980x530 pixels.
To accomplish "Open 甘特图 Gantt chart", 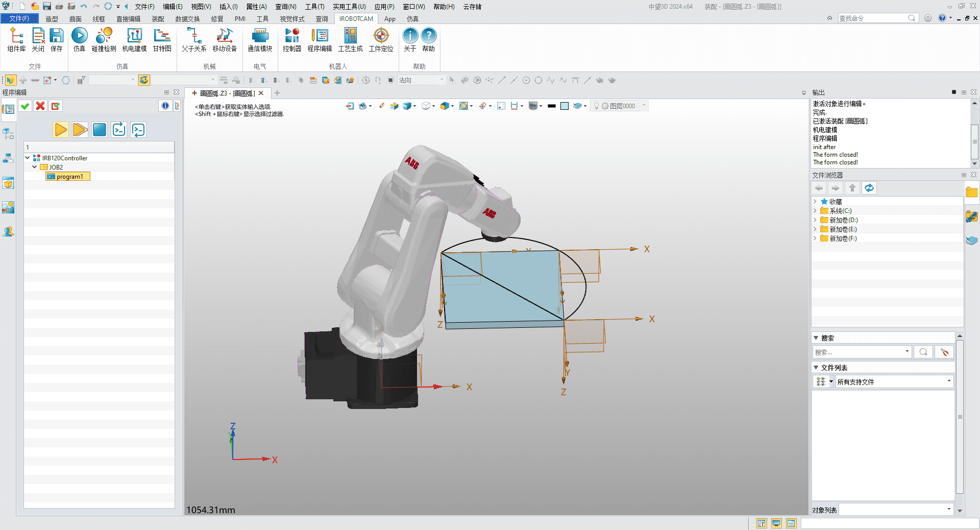I will click(162, 40).
